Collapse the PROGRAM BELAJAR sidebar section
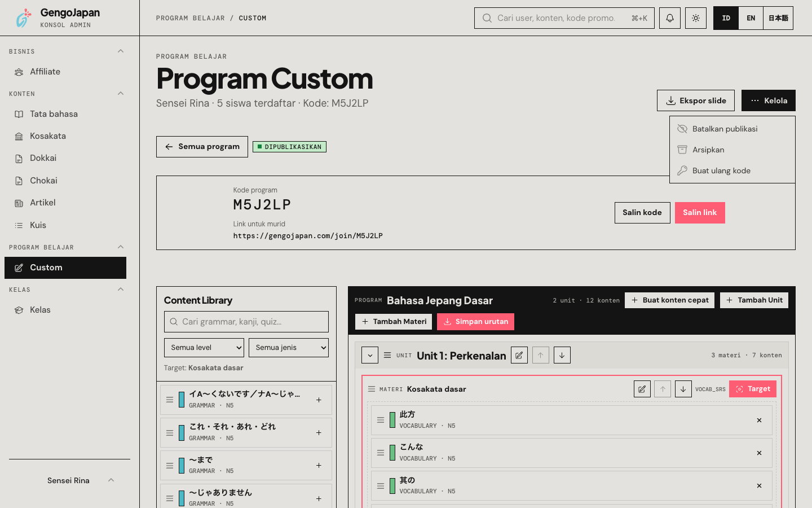 pos(121,247)
